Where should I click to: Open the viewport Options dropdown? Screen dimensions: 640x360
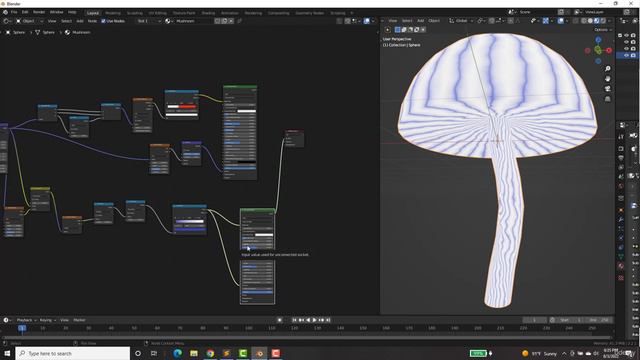(602, 29)
